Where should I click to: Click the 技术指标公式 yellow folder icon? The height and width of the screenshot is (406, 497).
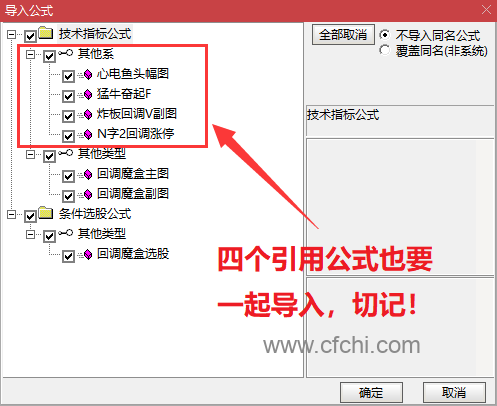(46, 33)
